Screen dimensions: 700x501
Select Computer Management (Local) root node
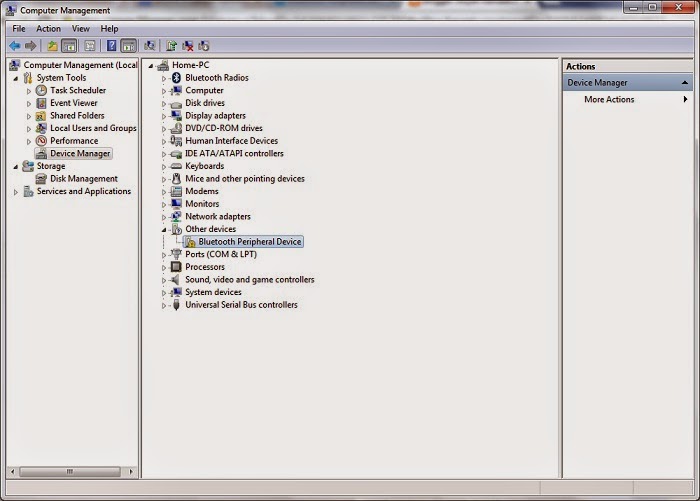tap(80, 65)
